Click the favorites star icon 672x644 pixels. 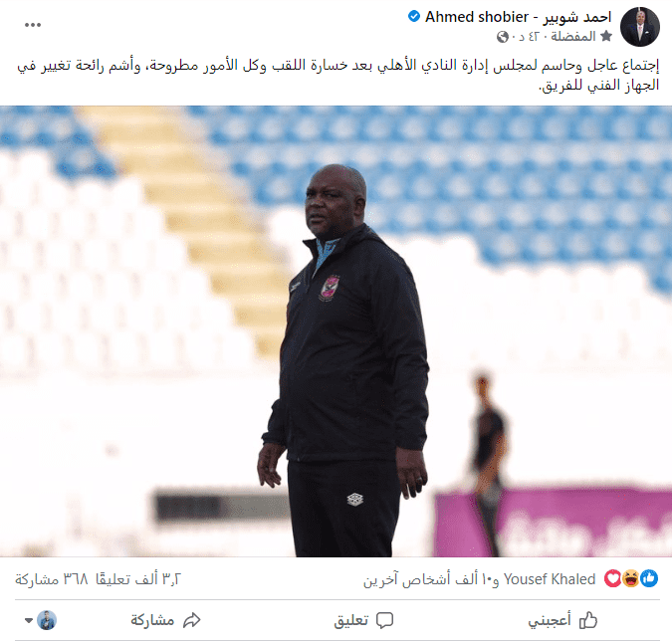[x=606, y=37]
